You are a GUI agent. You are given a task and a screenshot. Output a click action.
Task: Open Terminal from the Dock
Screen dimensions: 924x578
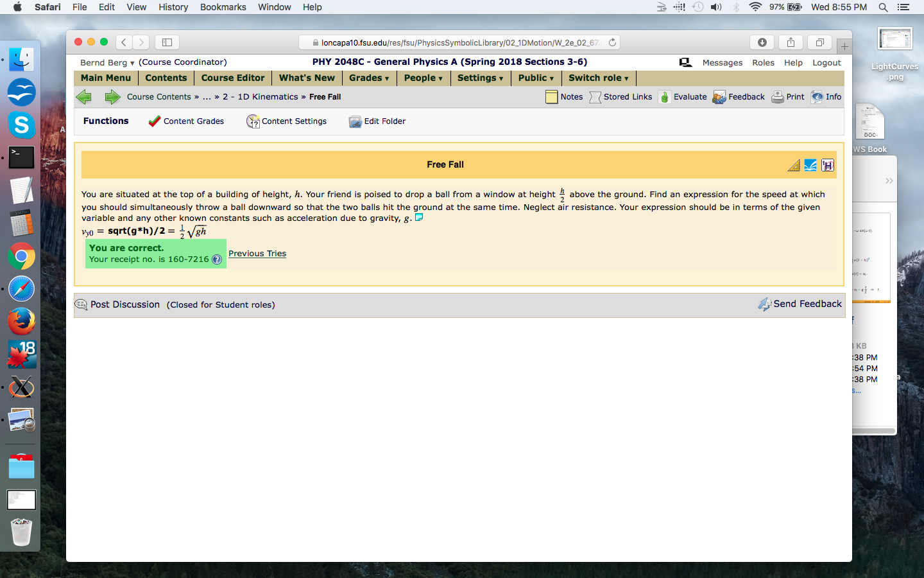(x=21, y=157)
